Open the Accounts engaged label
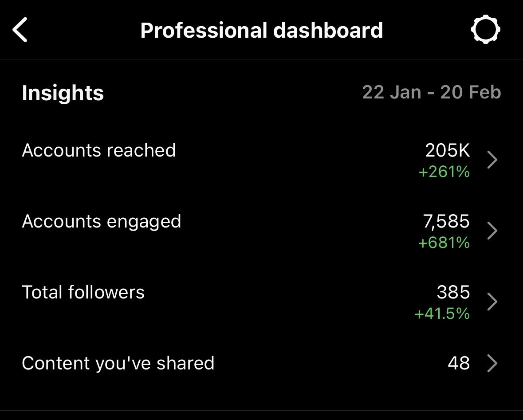 click(102, 221)
